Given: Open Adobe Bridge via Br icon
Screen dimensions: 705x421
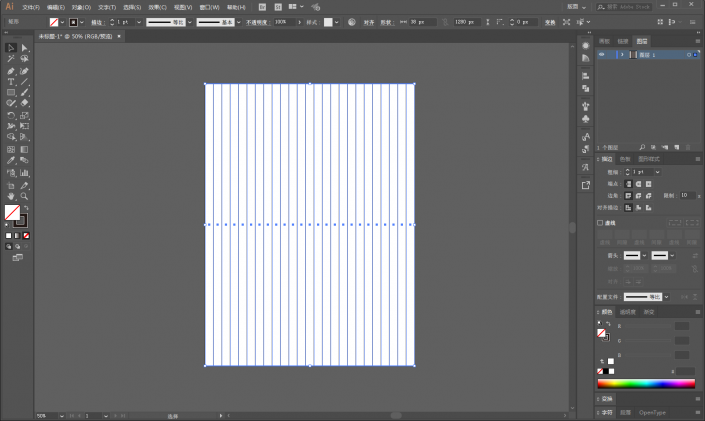Looking at the screenshot, I should [x=263, y=7].
